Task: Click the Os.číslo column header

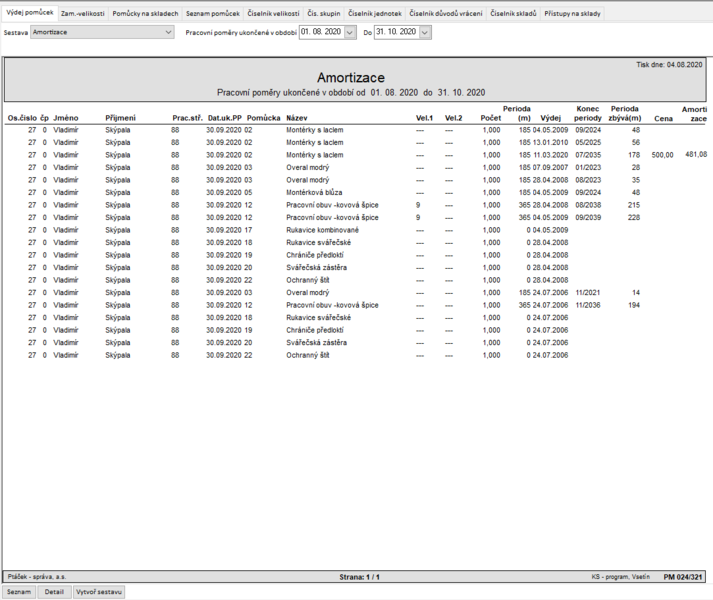Action: pos(22,118)
